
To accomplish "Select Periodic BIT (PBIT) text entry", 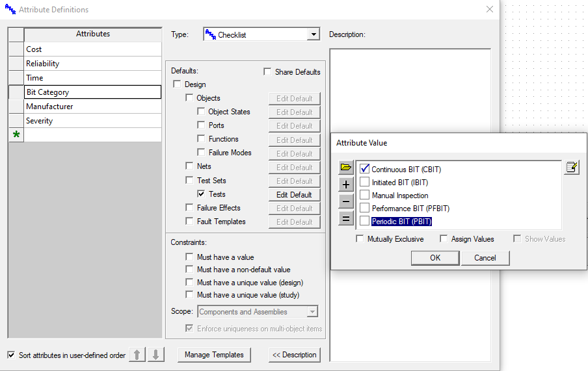I will [x=401, y=222].
